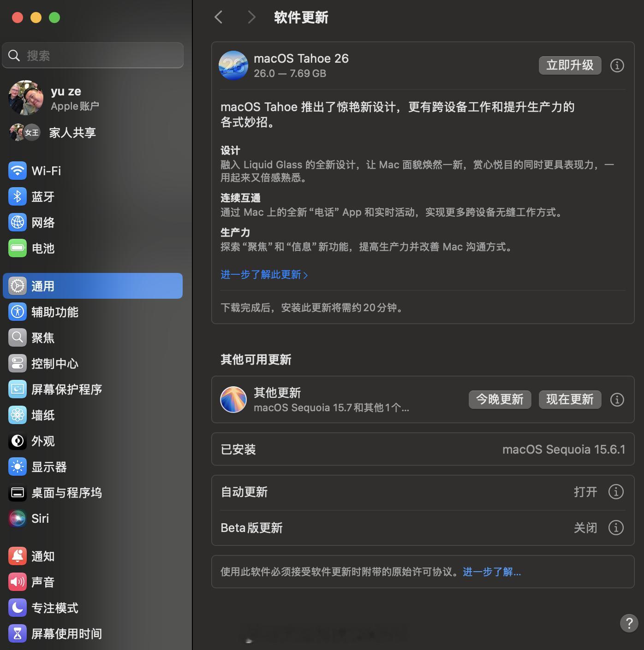Open 进一步了解… license link
Screen dimensions: 644x650
(492, 572)
